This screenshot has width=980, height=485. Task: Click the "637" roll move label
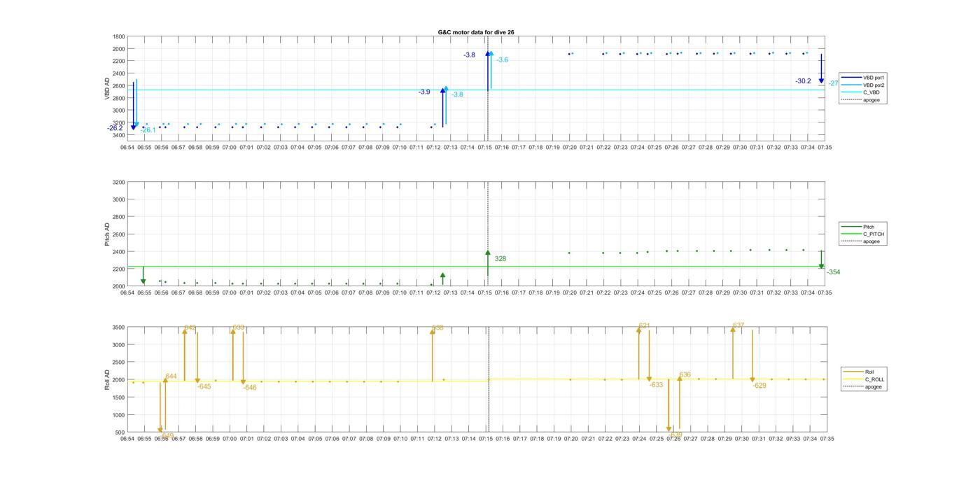[x=738, y=325]
